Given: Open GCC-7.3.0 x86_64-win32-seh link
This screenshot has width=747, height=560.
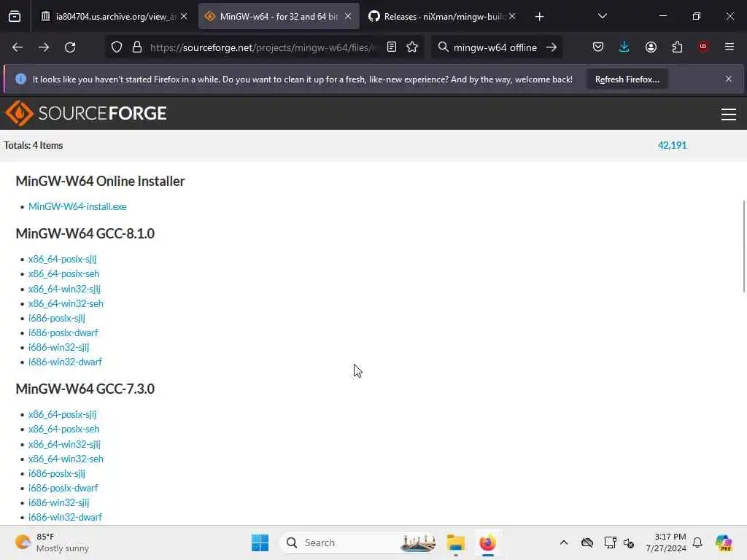Looking at the screenshot, I should (x=66, y=459).
